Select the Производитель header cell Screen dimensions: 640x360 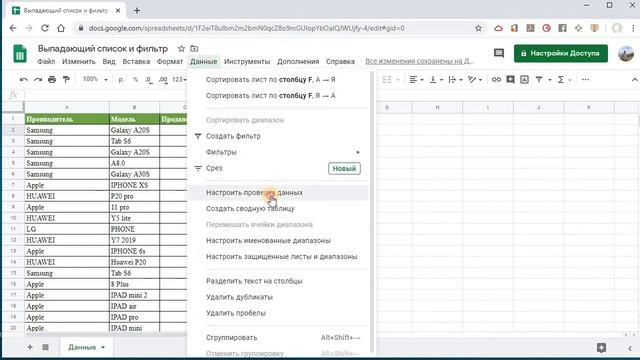tap(67, 119)
